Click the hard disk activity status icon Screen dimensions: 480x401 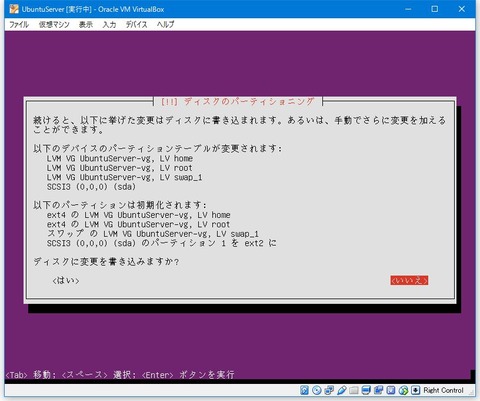304,390
